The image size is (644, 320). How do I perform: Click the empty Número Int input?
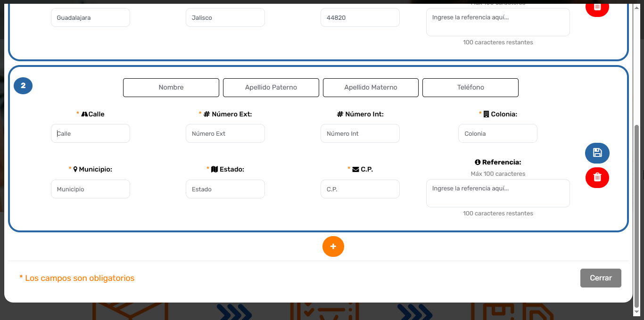click(360, 133)
